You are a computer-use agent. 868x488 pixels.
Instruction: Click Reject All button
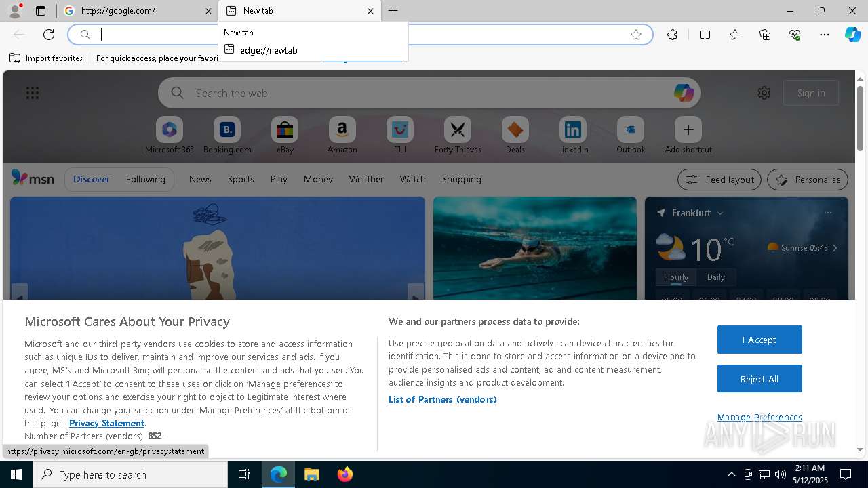[759, 379]
